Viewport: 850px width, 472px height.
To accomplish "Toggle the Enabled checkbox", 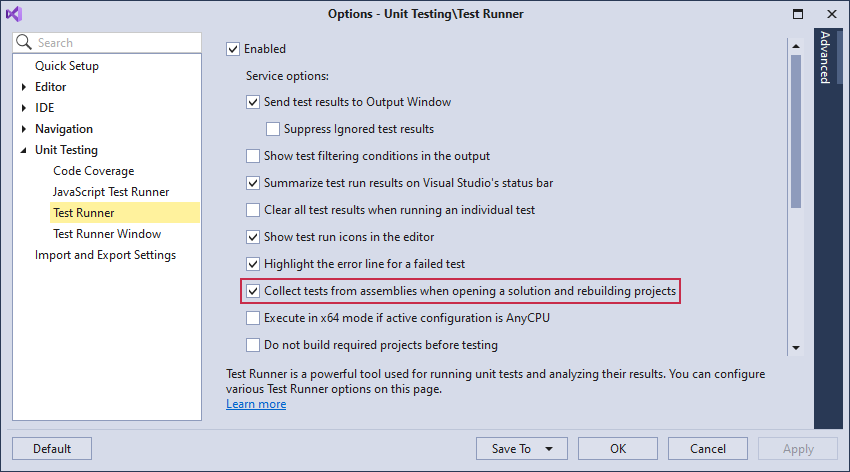I will pos(234,49).
